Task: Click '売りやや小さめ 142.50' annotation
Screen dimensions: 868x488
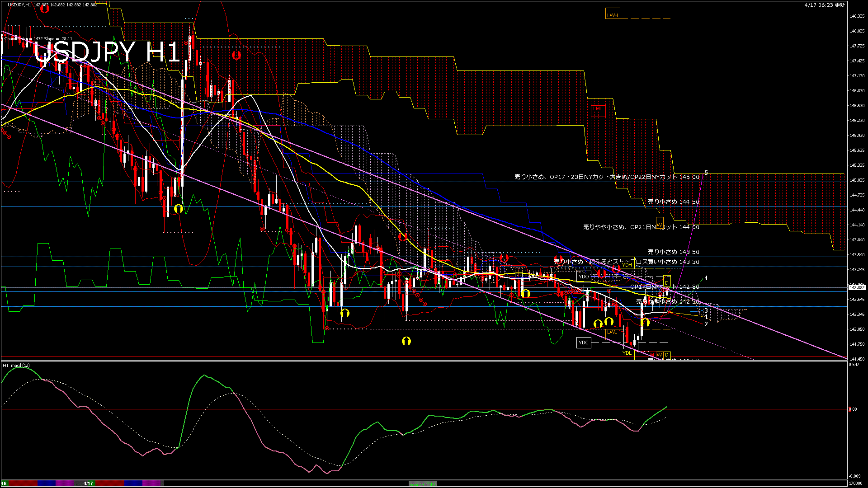Action: tap(668, 301)
